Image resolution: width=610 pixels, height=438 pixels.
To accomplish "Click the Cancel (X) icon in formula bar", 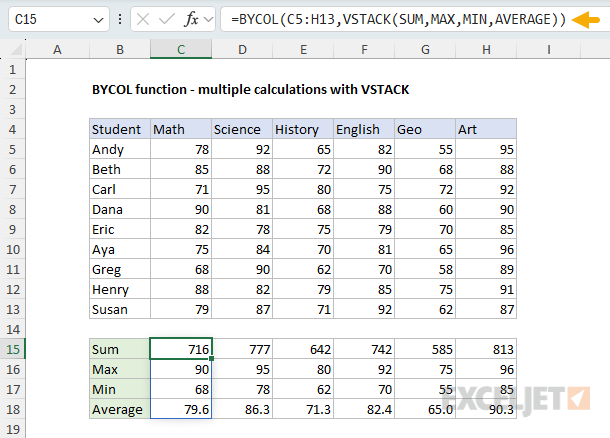I will point(143,19).
